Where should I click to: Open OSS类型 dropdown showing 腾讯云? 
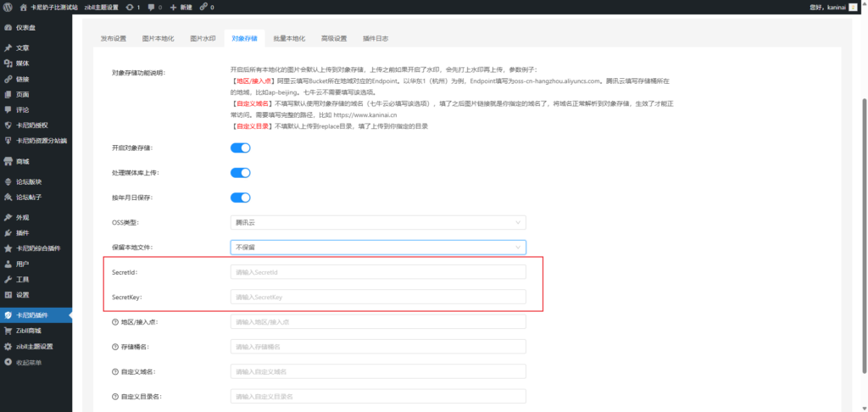[378, 223]
